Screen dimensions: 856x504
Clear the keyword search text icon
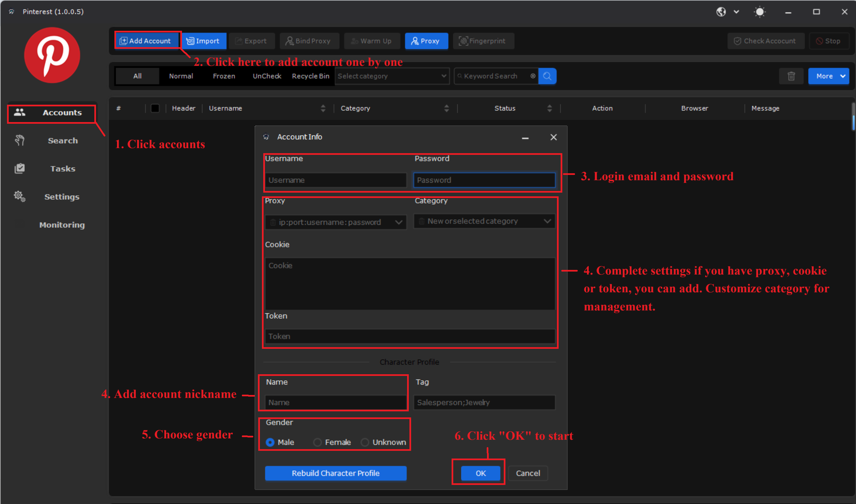point(533,76)
